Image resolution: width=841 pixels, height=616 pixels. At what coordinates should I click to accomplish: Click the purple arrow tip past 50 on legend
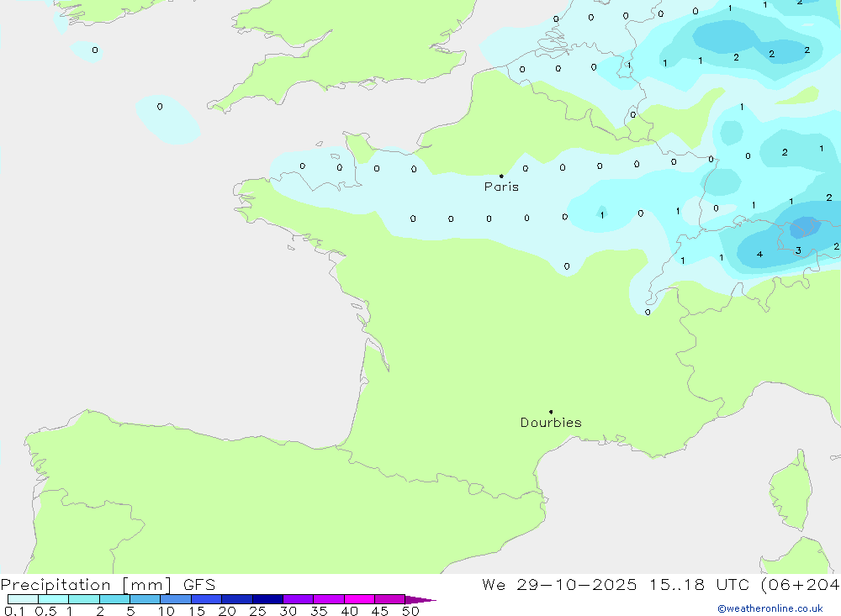pyautogui.click(x=421, y=600)
